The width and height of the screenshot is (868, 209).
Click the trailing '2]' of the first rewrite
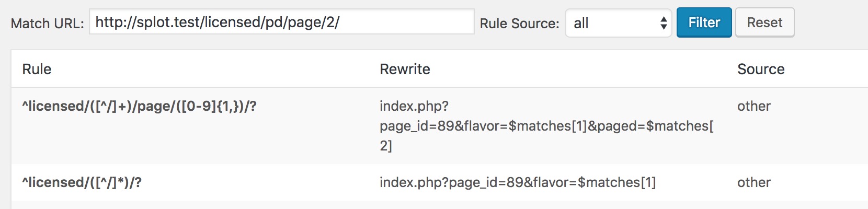385,146
